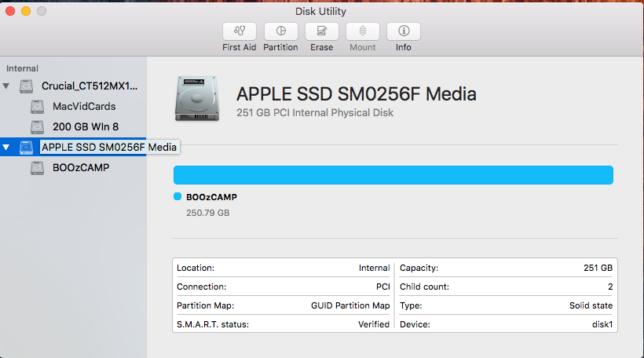Click the Location value Internal
This screenshot has height=358, width=644.
click(374, 268)
